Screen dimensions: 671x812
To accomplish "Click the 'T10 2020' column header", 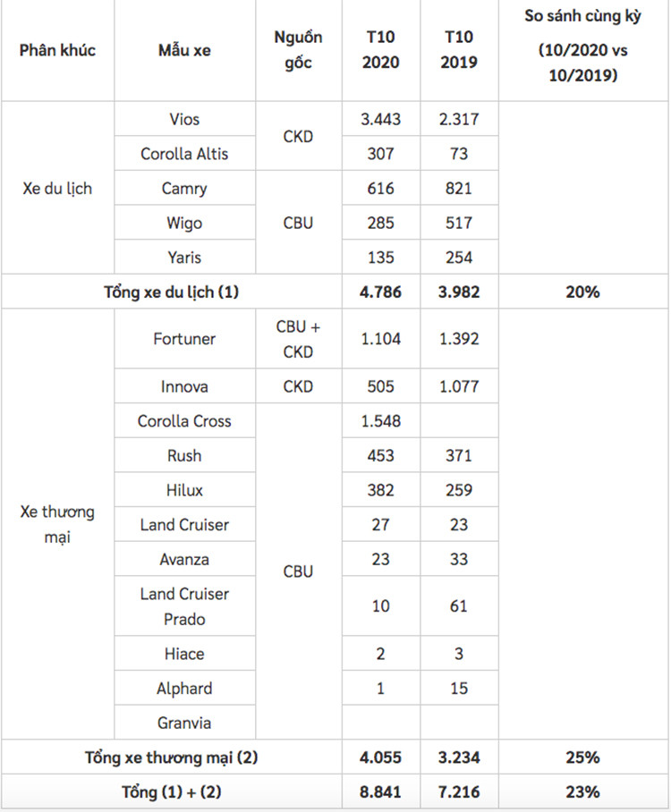I will click(381, 50).
